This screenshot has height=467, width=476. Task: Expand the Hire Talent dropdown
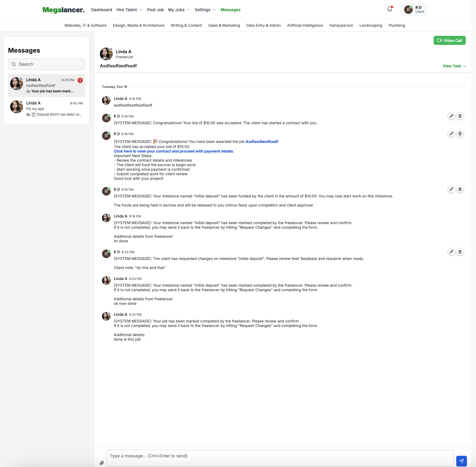pyautogui.click(x=129, y=10)
